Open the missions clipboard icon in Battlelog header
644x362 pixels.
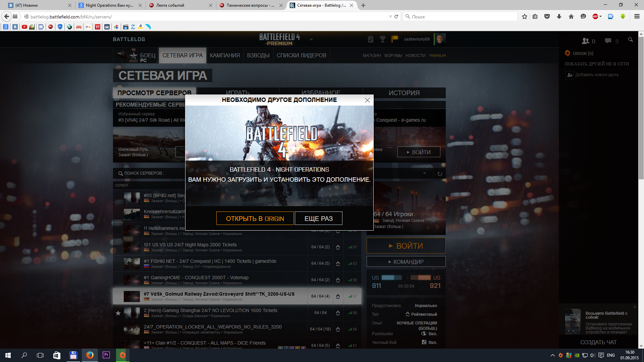click(x=370, y=39)
